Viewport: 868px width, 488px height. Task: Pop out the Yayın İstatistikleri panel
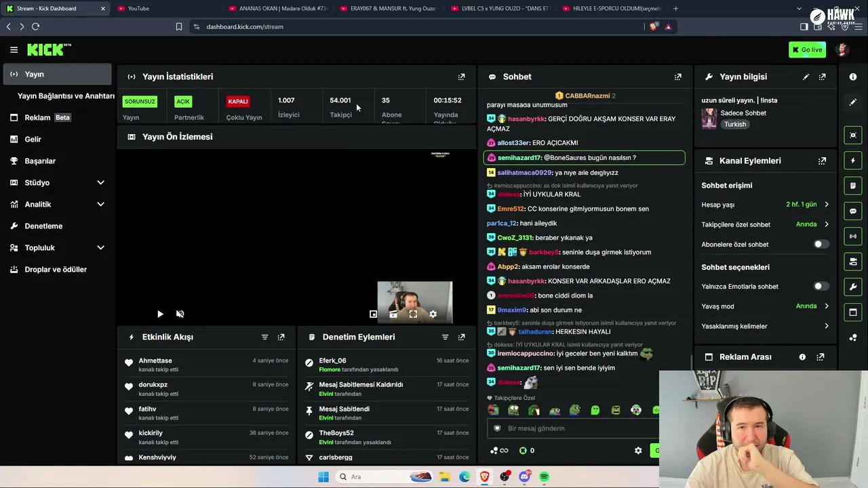pos(461,77)
